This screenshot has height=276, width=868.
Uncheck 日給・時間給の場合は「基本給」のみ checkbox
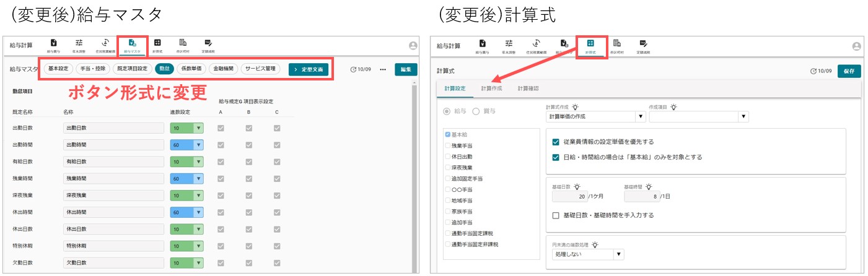556,157
